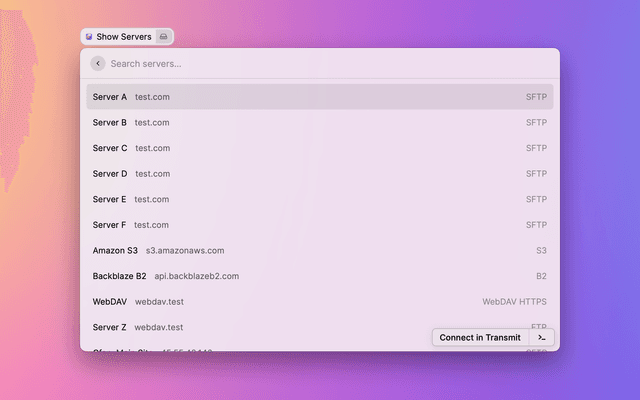This screenshot has width=640, height=400.
Task: Pick the Server D row
Action: 110,174
